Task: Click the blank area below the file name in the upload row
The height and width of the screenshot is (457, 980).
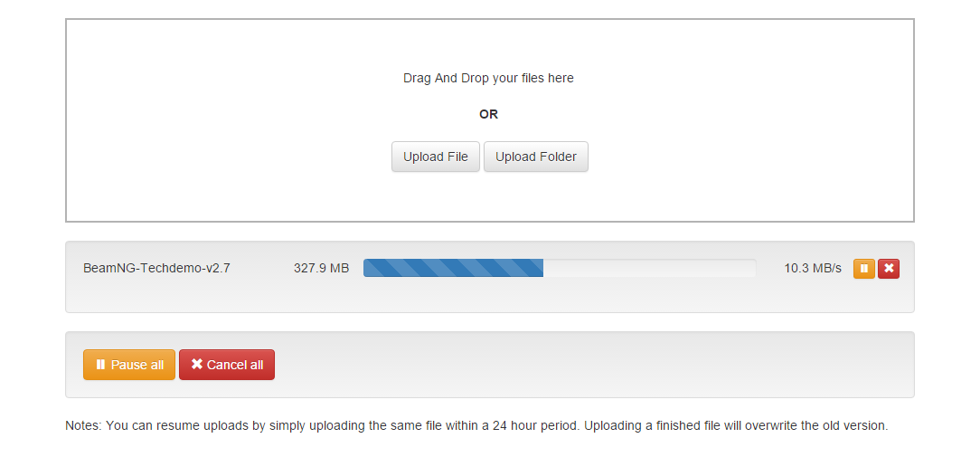Action: [x=156, y=294]
